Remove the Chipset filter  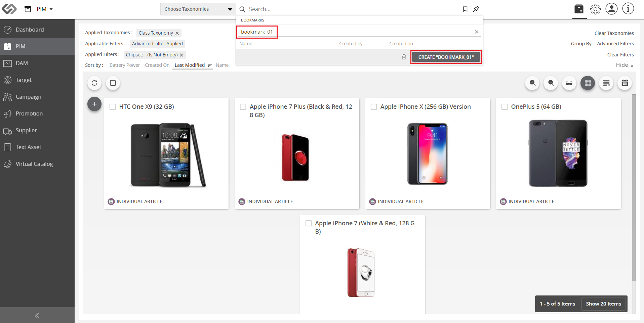[x=182, y=55]
